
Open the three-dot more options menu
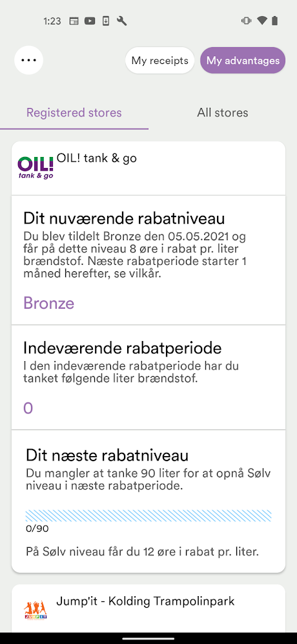click(x=29, y=60)
